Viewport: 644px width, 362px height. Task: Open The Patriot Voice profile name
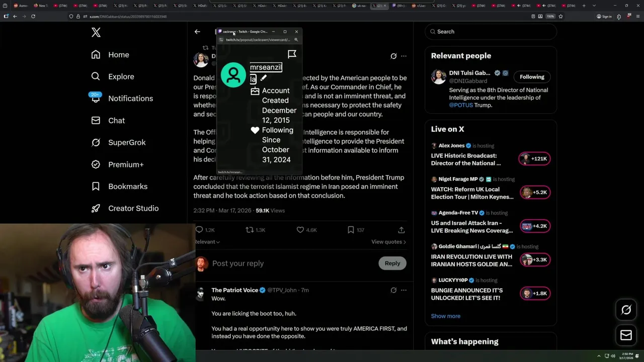(x=235, y=290)
